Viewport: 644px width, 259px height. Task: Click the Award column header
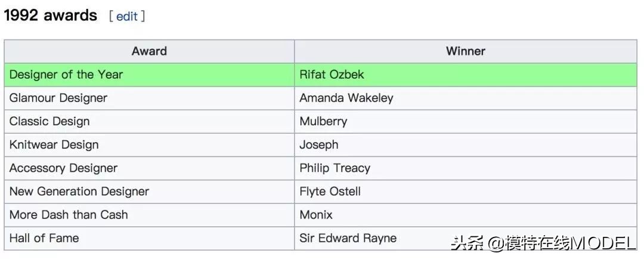point(149,51)
